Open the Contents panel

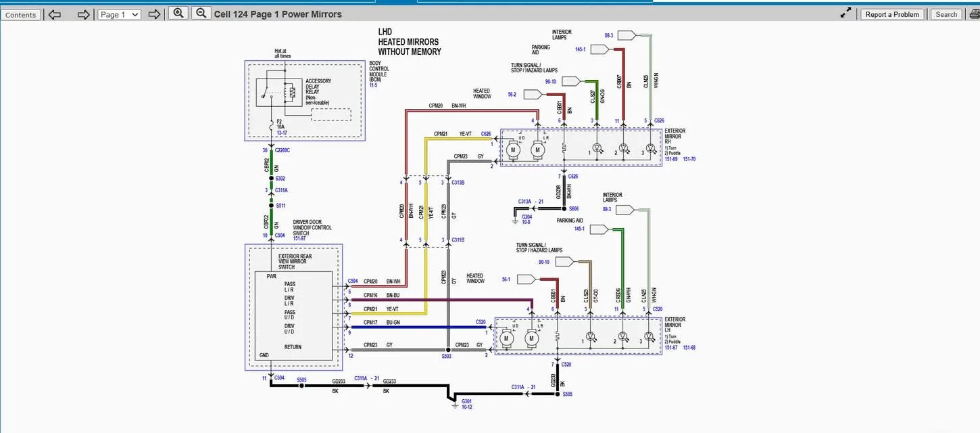click(x=21, y=14)
